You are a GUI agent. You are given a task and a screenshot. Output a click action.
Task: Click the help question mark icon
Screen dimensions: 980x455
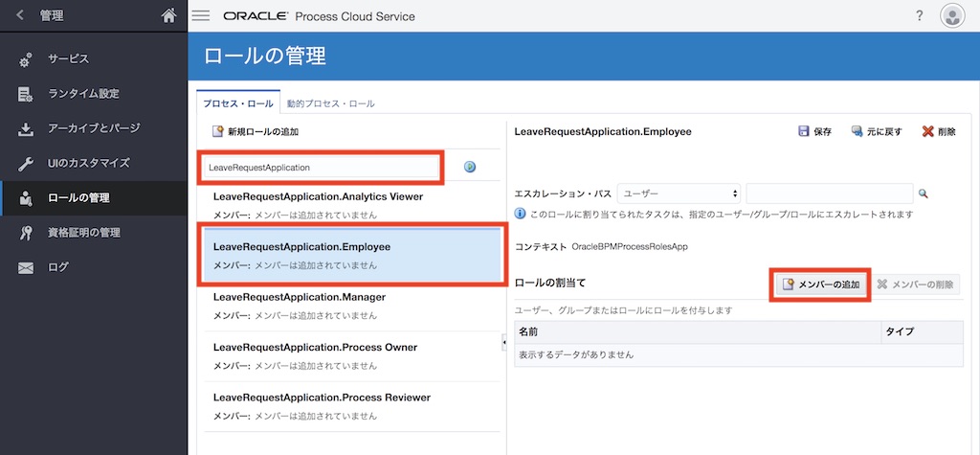[x=919, y=15]
